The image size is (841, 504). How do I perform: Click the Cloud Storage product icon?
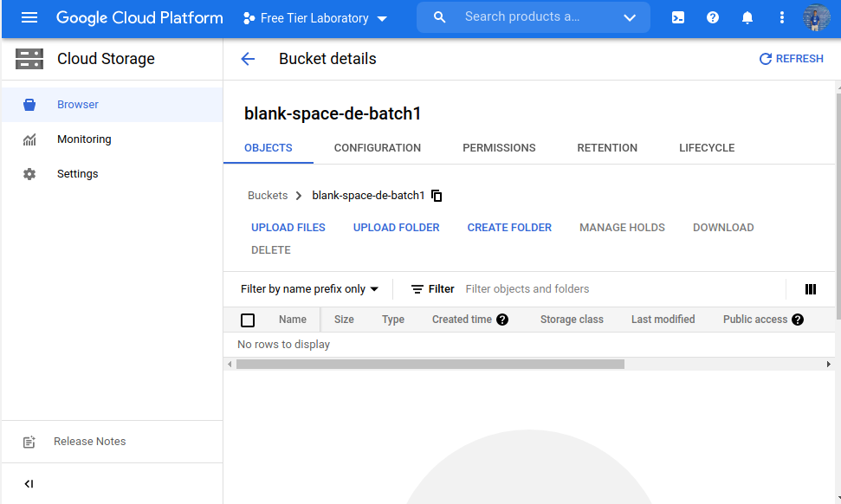(29, 59)
